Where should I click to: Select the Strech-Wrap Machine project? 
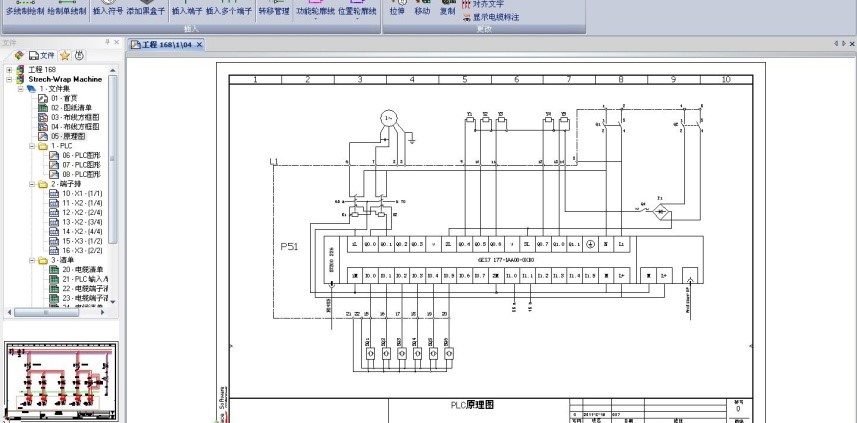pos(65,79)
